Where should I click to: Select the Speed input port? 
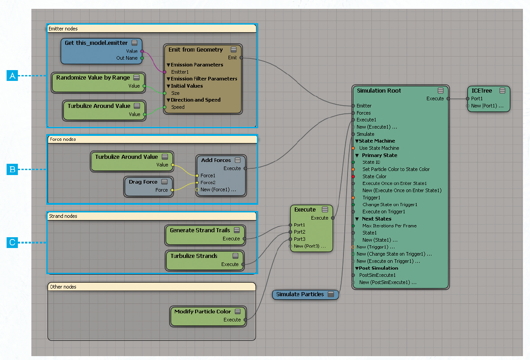point(165,107)
